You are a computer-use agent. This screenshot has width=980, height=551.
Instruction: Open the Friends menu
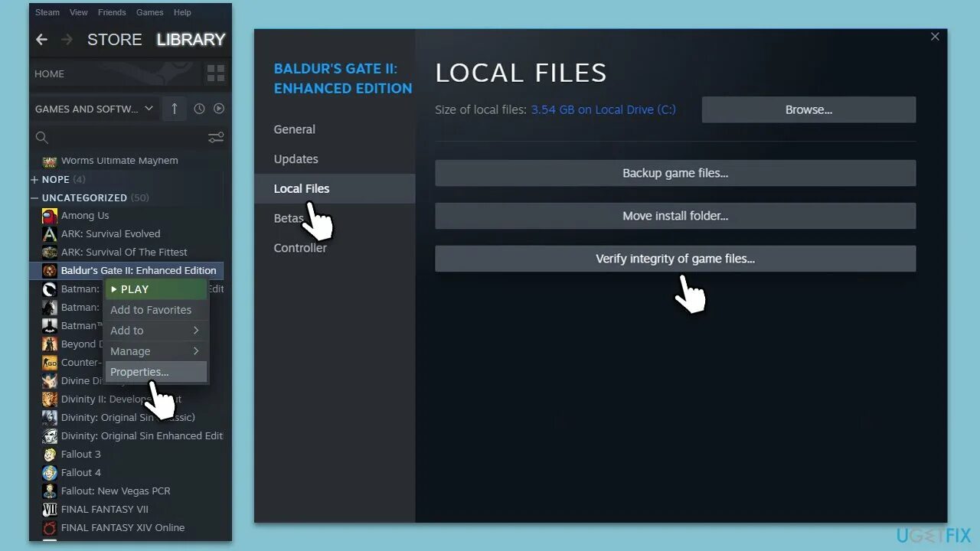coord(113,12)
